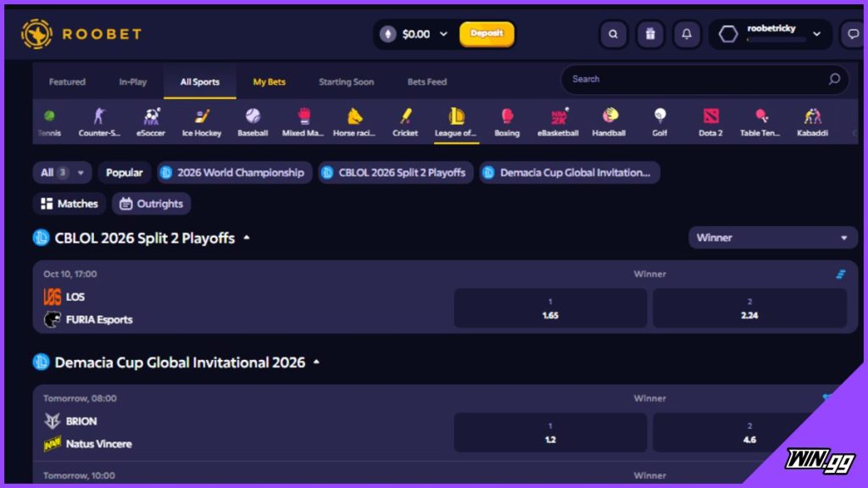The width and height of the screenshot is (868, 488).
Task: Open the gift rewards icon
Action: 650,34
